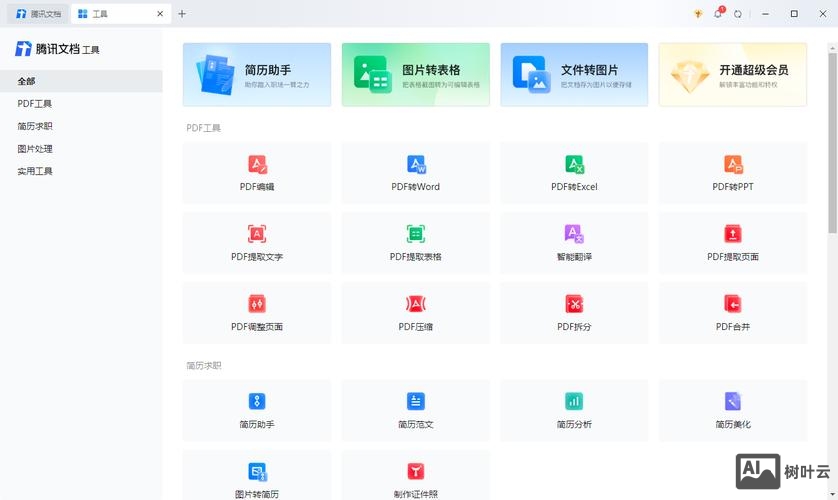The width and height of the screenshot is (838, 500).
Task: Select the 制作证件照 tool icon
Action: click(x=416, y=472)
